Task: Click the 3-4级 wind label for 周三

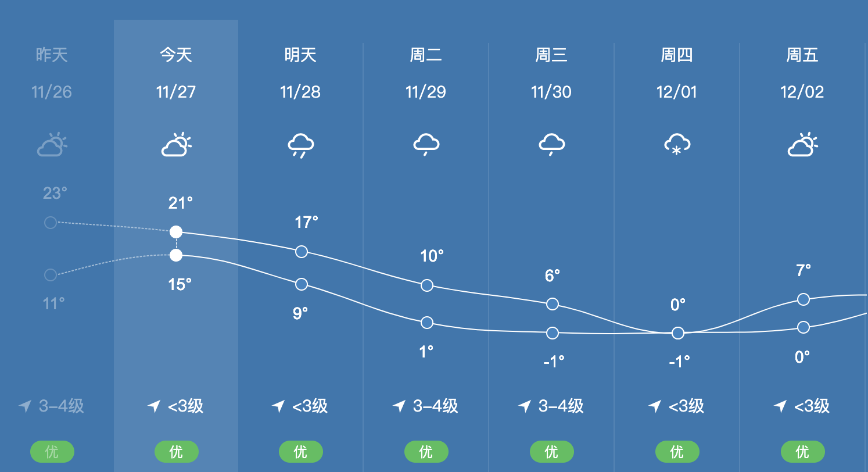Action: pos(561,406)
